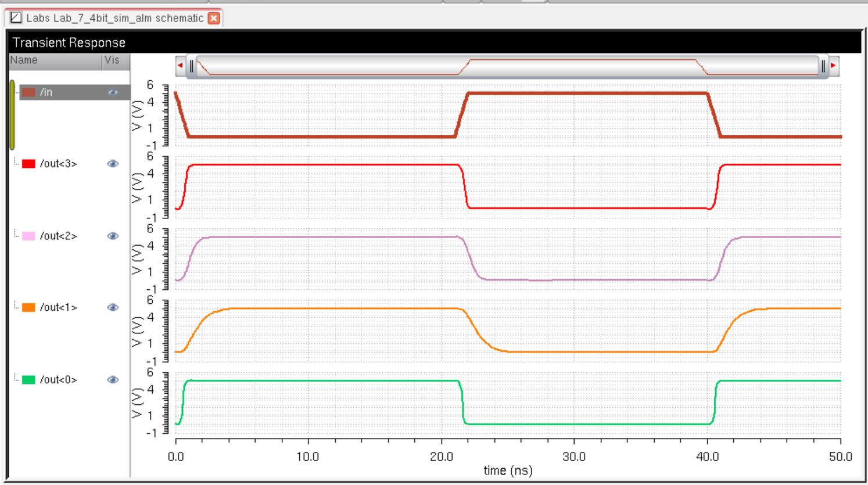
Task: Toggle the /out<0> eye visibility icon
Action: [x=113, y=380]
